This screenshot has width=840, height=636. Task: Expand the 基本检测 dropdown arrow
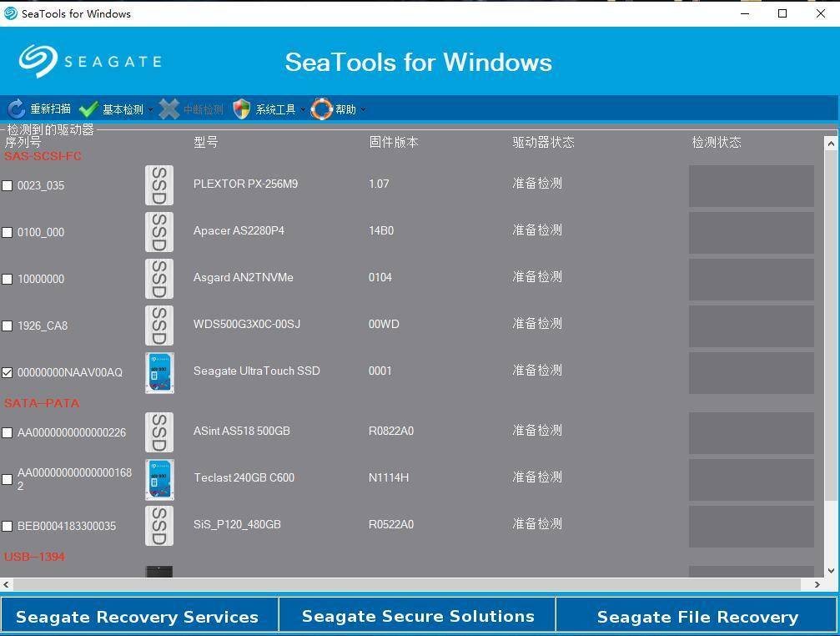pos(151,110)
